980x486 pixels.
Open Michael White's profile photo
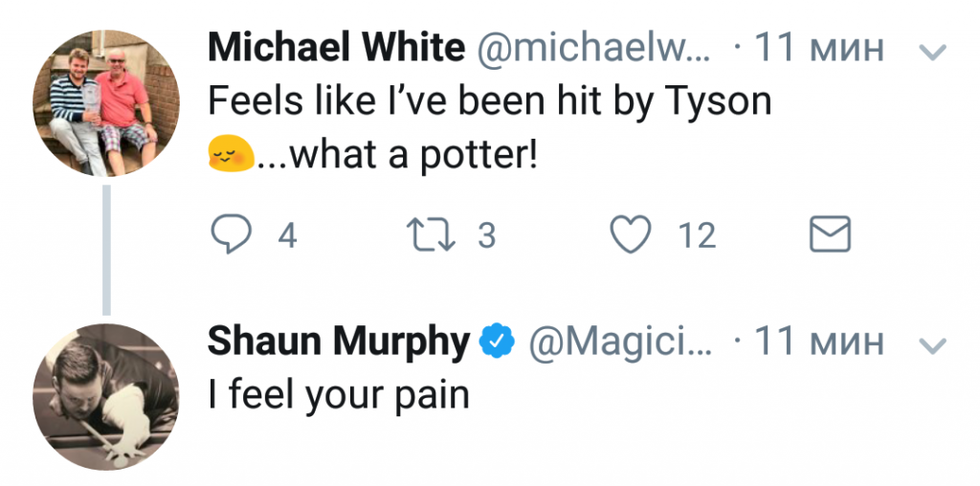pyautogui.click(x=106, y=104)
